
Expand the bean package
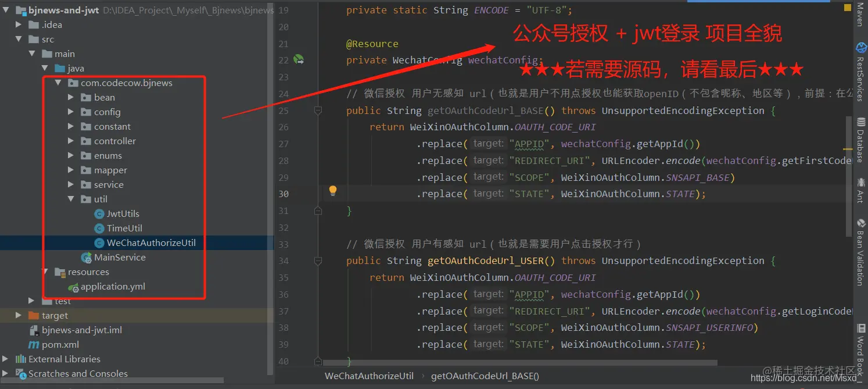pyautogui.click(x=71, y=98)
